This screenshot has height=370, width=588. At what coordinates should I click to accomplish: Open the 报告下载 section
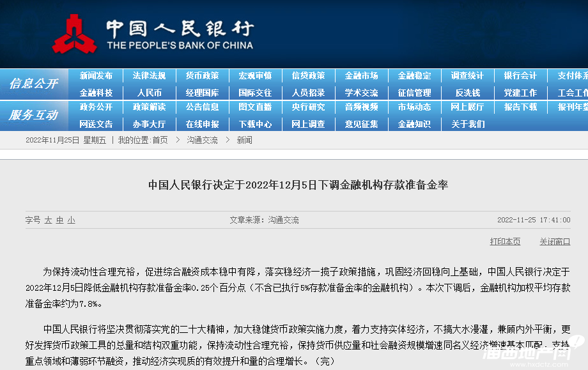520,107
